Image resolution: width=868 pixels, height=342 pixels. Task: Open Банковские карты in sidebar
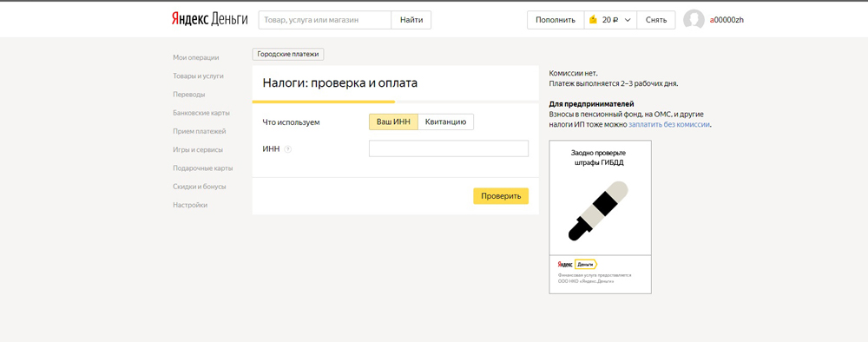(201, 113)
